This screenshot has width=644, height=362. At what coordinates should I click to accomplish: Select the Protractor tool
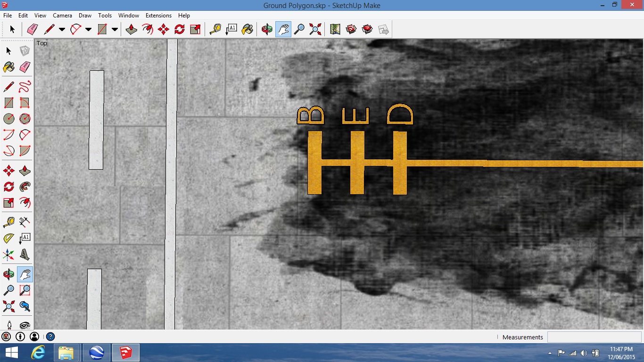[x=8, y=239]
